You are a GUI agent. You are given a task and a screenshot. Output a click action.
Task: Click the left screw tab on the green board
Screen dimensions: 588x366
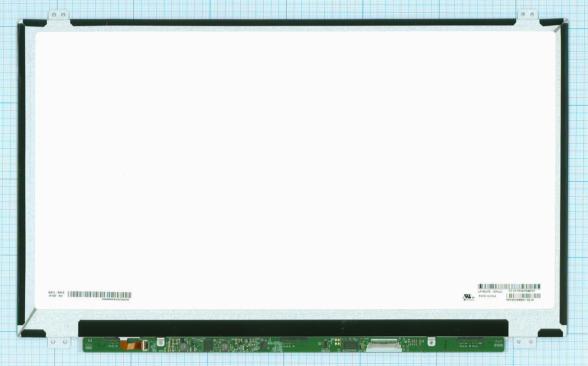[x=160, y=342]
